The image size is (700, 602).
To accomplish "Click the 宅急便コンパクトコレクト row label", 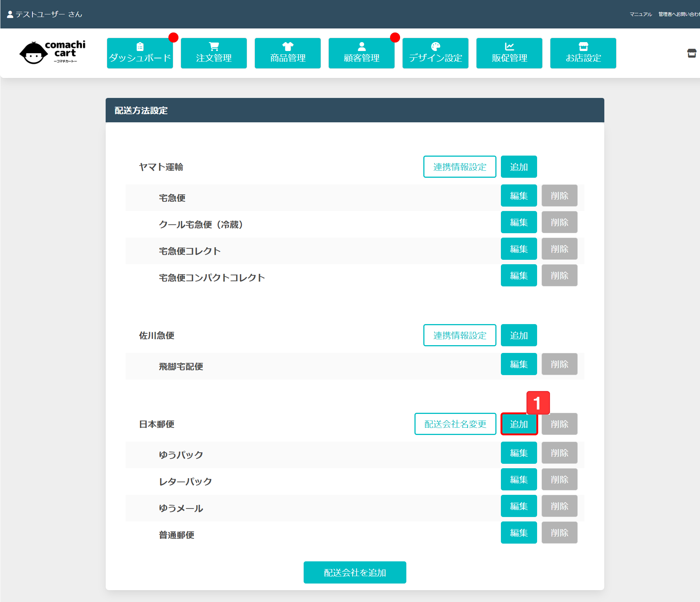I will 212,278.
